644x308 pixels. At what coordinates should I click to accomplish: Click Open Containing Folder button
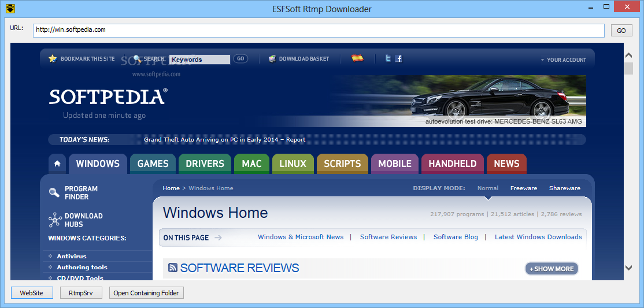click(x=146, y=293)
